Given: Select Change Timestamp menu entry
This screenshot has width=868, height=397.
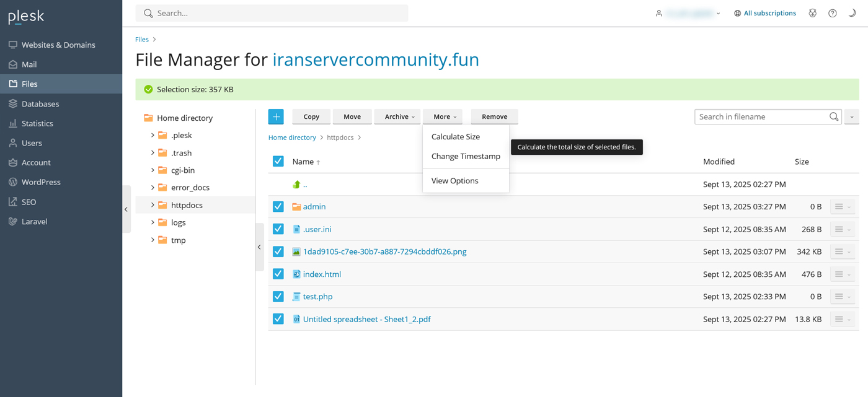Looking at the screenshot, I should 466,156.
